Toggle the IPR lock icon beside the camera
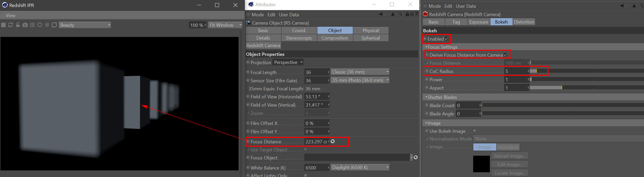Screen dimensions: 644x177 18,25
